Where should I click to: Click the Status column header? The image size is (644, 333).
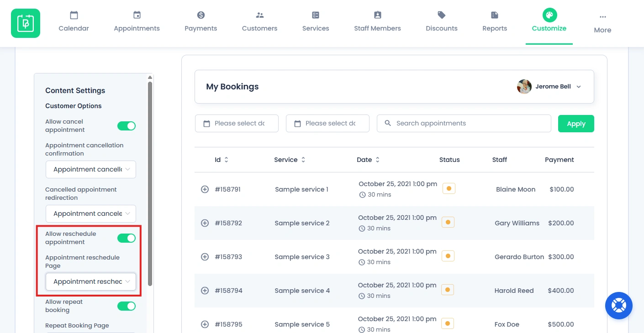[449, 160]
